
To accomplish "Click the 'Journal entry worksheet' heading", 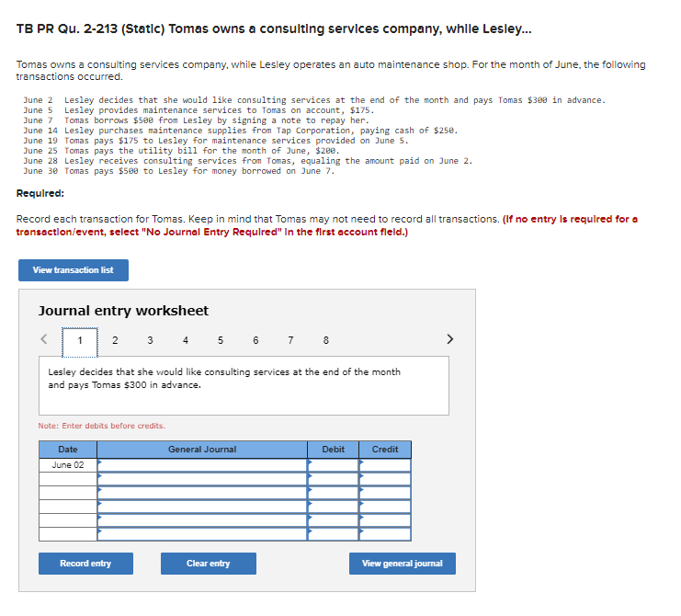I will [123, 311].
